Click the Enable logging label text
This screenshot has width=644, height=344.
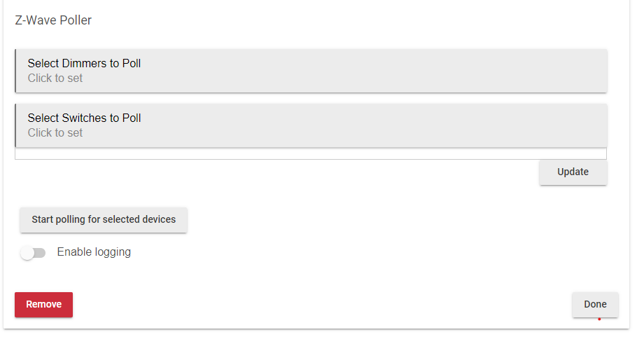point(94,252)
